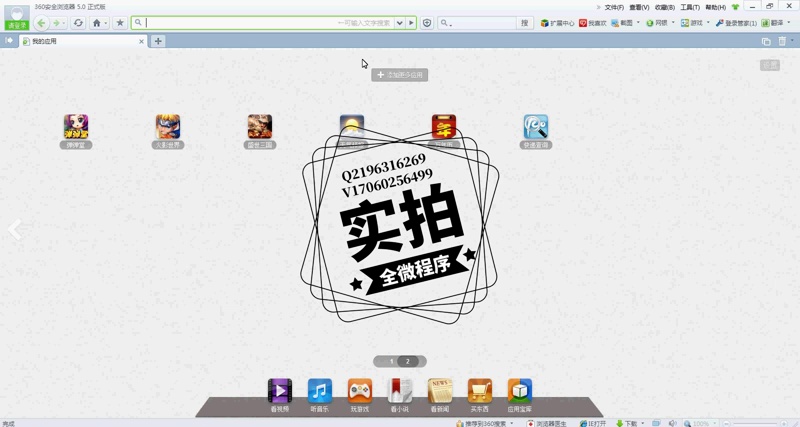Expand the address bar history dropdown
Image resolution: width=800 pixels, height=427 pixels.
pyautogui.click(x=400, y=23)
